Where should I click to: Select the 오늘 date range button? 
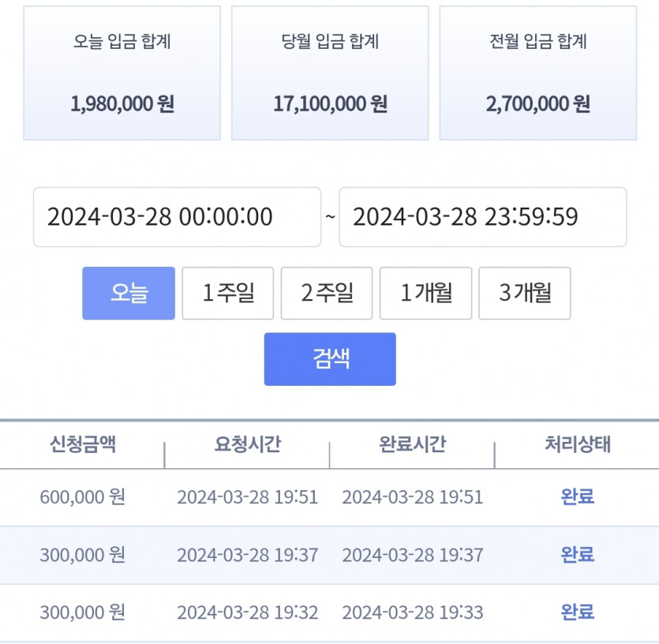coord(129,293)
